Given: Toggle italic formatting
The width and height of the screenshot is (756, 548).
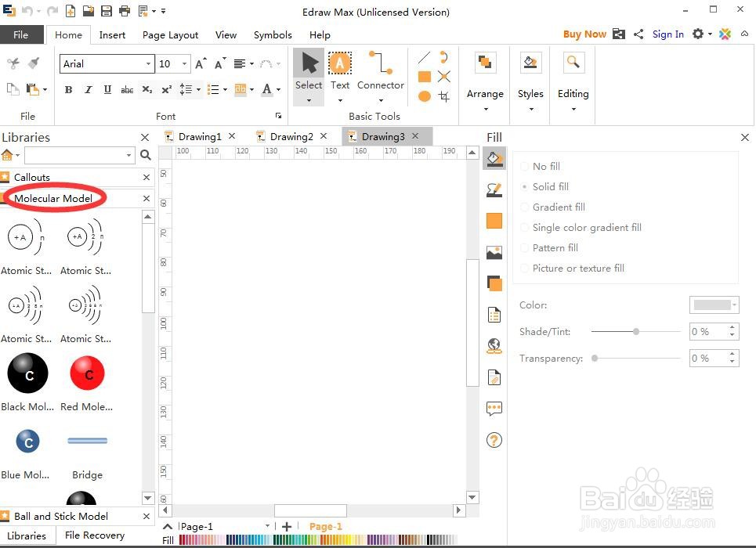Looking at the screenshot, I should tap(88, 89).
